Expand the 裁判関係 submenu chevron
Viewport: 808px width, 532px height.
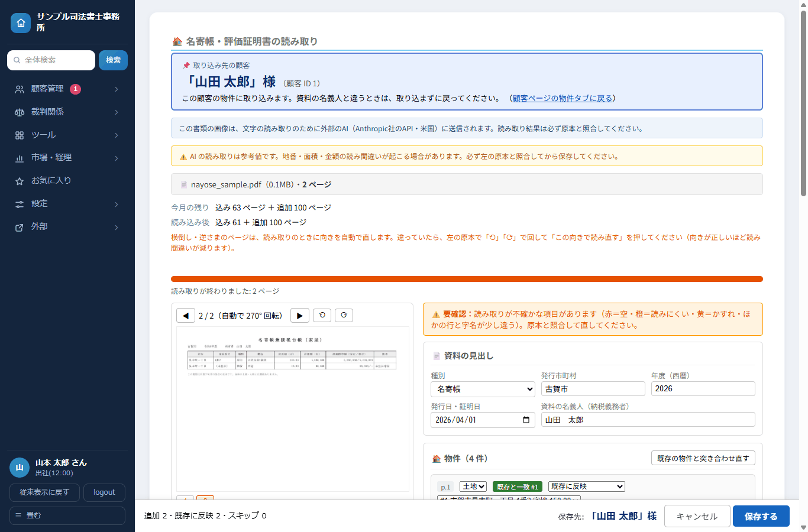(117, 112)
